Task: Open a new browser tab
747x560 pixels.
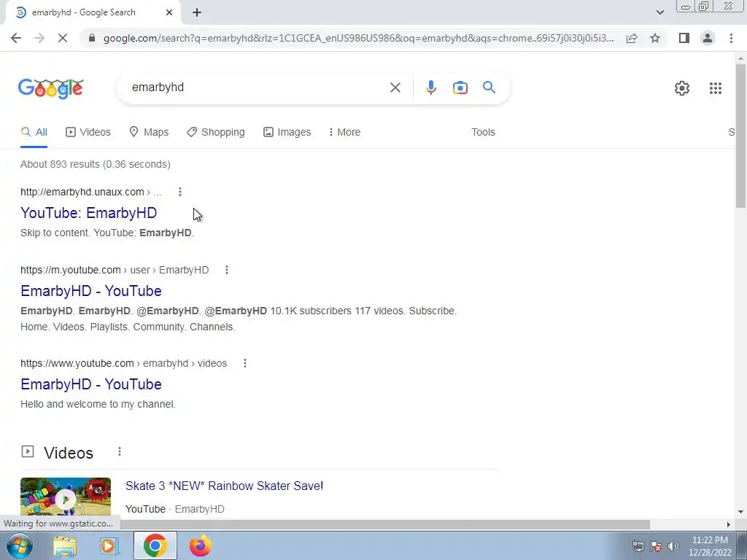Action: [197, 12]
